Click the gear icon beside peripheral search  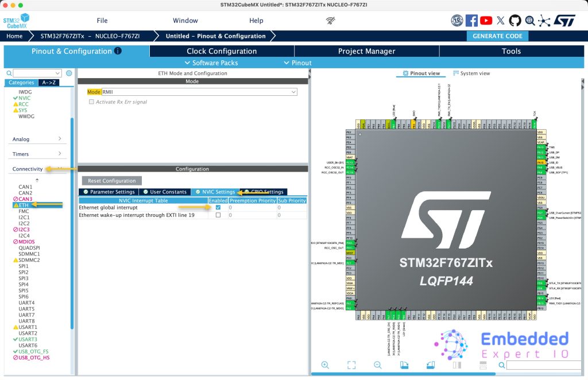(69, 73)
